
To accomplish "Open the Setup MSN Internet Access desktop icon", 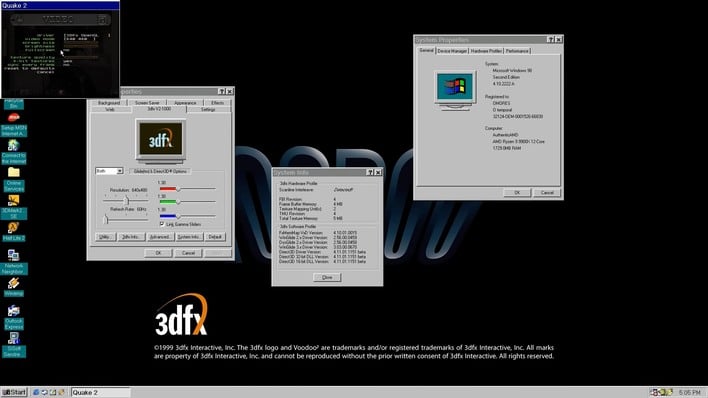I will (x=14, y=125).
